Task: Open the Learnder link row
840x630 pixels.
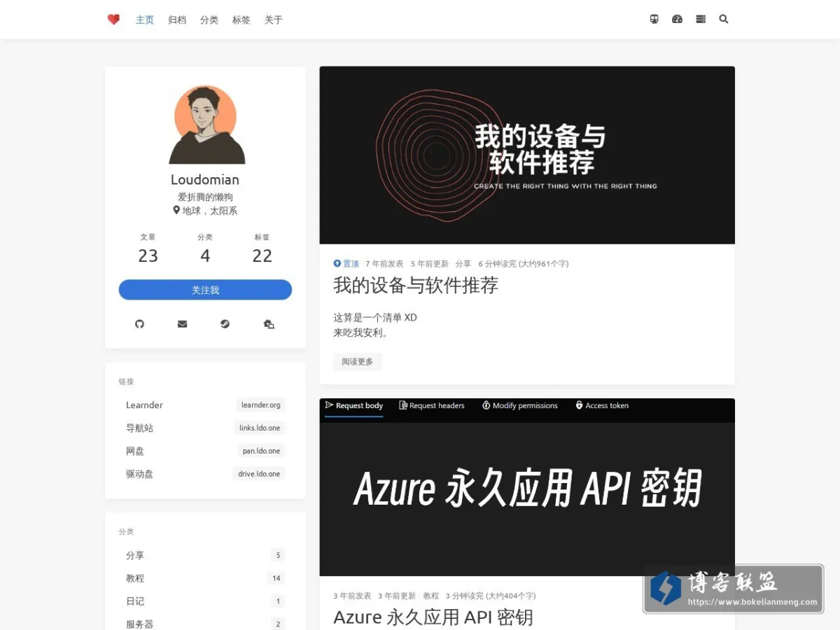Action: click(x=205, y=405)
